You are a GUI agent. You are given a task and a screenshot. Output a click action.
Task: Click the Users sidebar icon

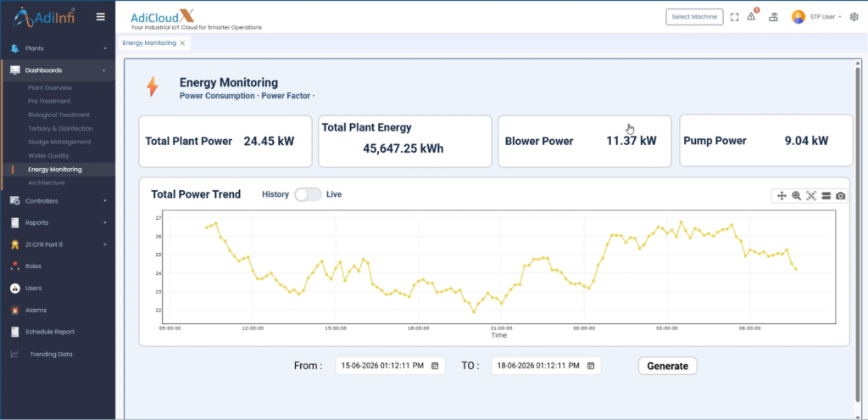coord(15,288)
